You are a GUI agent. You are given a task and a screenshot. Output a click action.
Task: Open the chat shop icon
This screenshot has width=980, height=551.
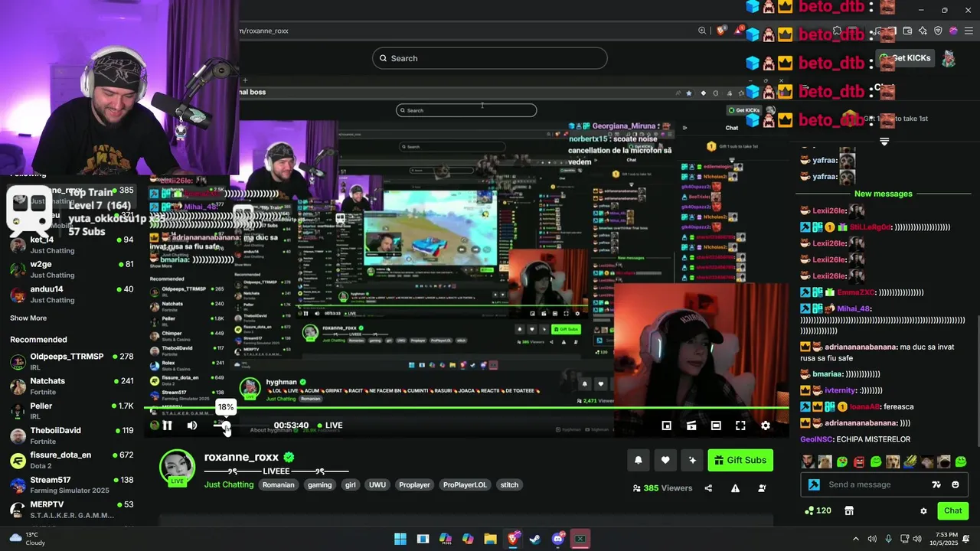849,510
